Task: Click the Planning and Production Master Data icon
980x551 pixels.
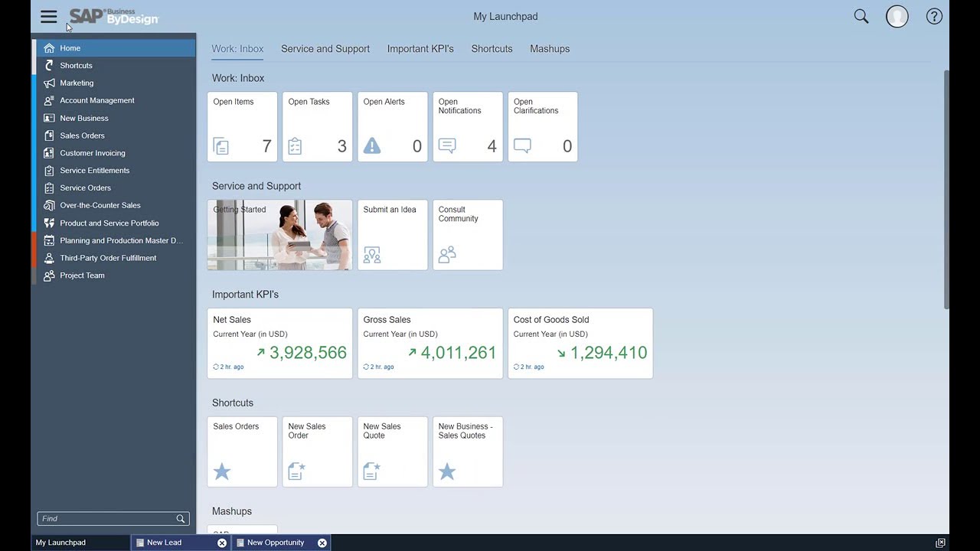Action: [x=49, y=240]
